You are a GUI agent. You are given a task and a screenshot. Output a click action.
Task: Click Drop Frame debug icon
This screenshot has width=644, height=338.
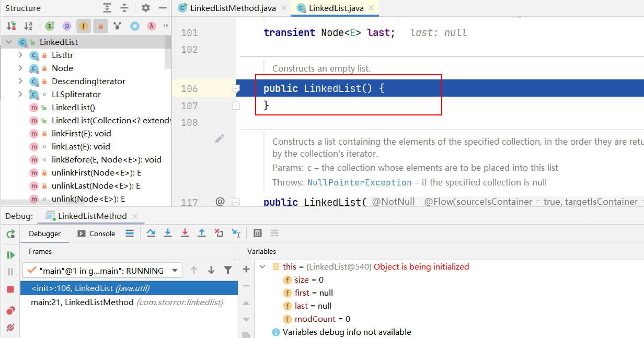219,234
